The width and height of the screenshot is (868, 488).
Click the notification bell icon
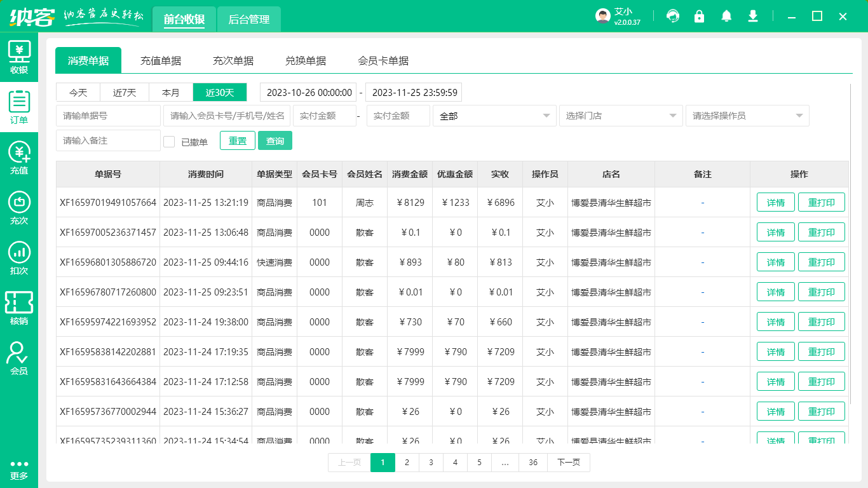point(726,16)
